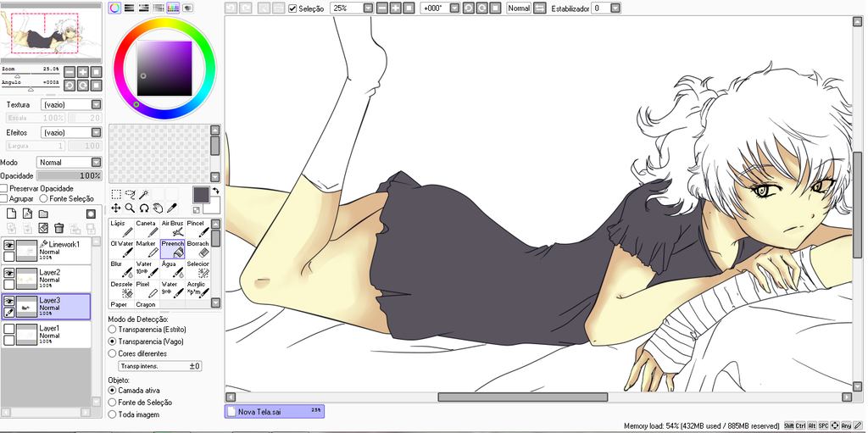Open the Nova Tela.sai canvas tab
Viewport: 868px width, 433px height.
[x=275, y=412]
